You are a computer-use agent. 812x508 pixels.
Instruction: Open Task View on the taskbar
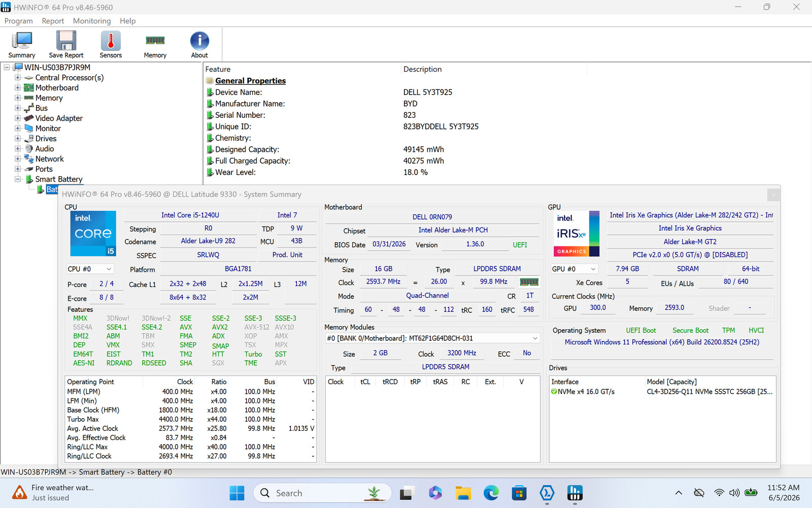click(x=407, y=493)
